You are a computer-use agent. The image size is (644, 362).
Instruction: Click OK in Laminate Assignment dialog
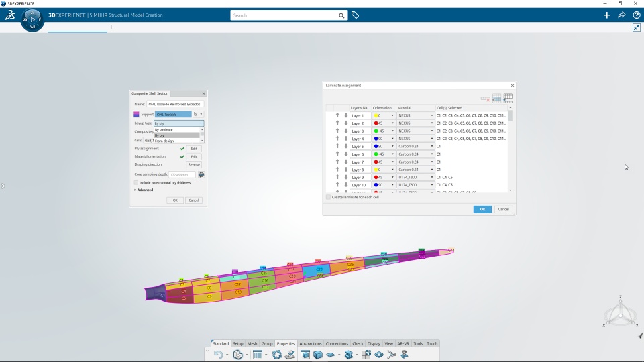[482, 209]
